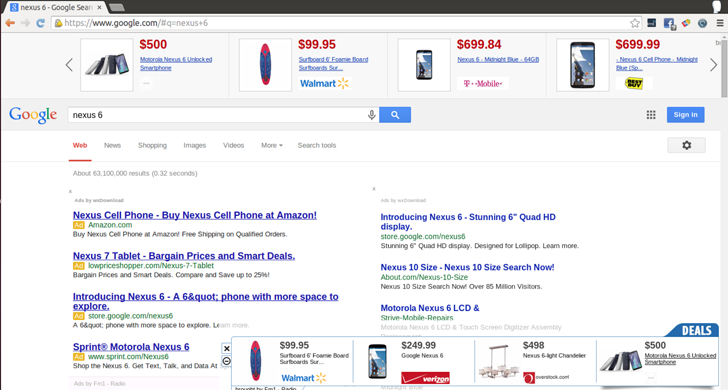
Task: Click the blue magnifier search button
Action: [395, 115]
